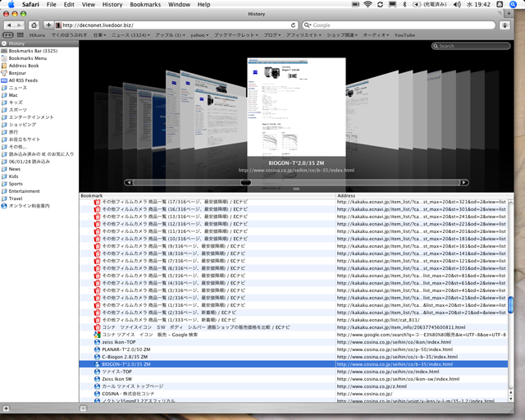This screenshot has height=420, width=525.
Task: Click the Cover Flow left scroll arrow
Action: [129, 183]
